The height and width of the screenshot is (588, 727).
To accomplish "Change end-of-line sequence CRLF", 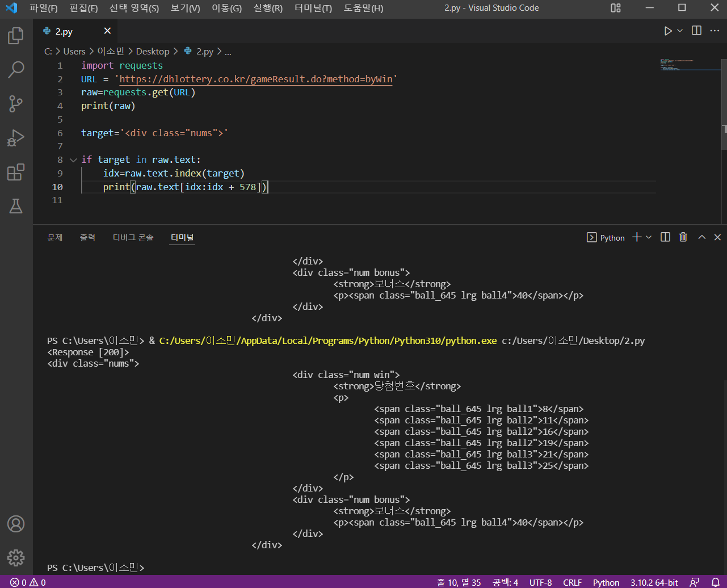I will [x=572, y=582].
